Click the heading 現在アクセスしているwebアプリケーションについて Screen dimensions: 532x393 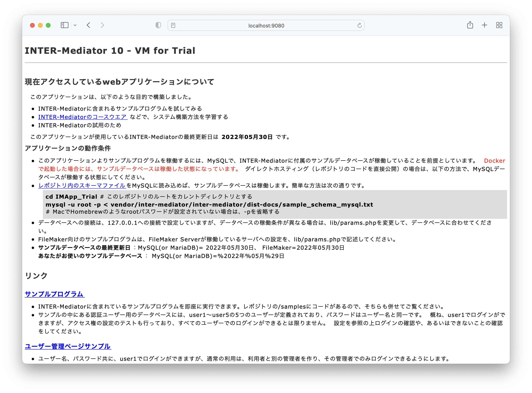point(119,82)
